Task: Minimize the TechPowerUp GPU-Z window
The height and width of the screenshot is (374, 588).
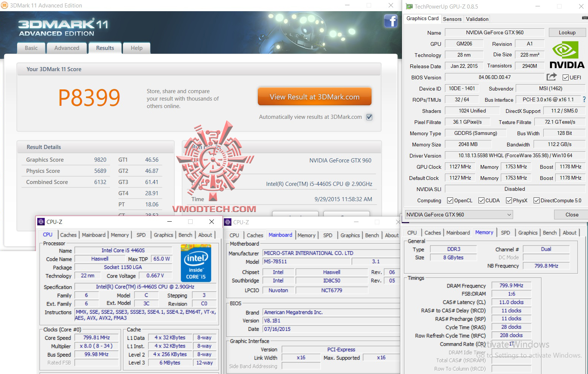Action: coord(538,6)
